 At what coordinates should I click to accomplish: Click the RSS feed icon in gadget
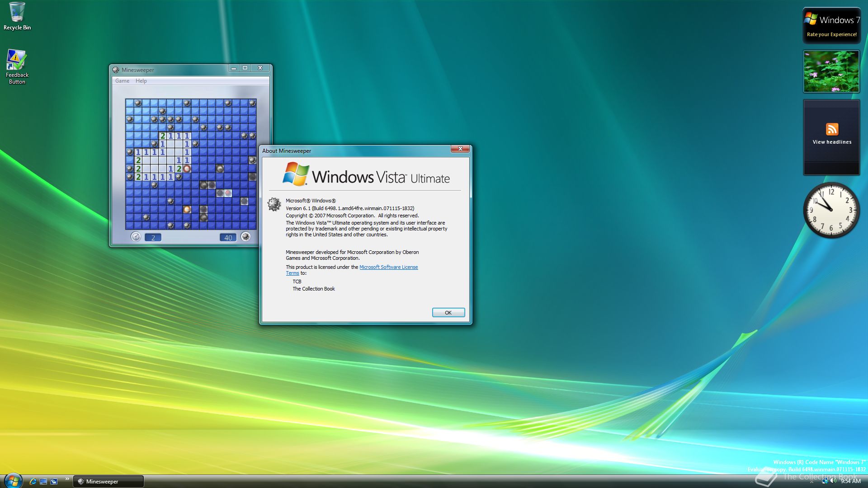pyautogui.click(x=832, y=129)
